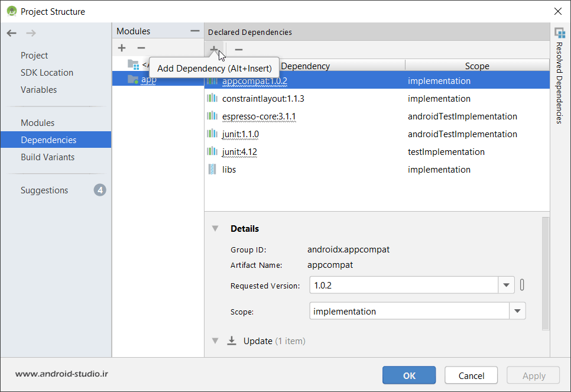Click implementation scope of libs row

[439, 170]
